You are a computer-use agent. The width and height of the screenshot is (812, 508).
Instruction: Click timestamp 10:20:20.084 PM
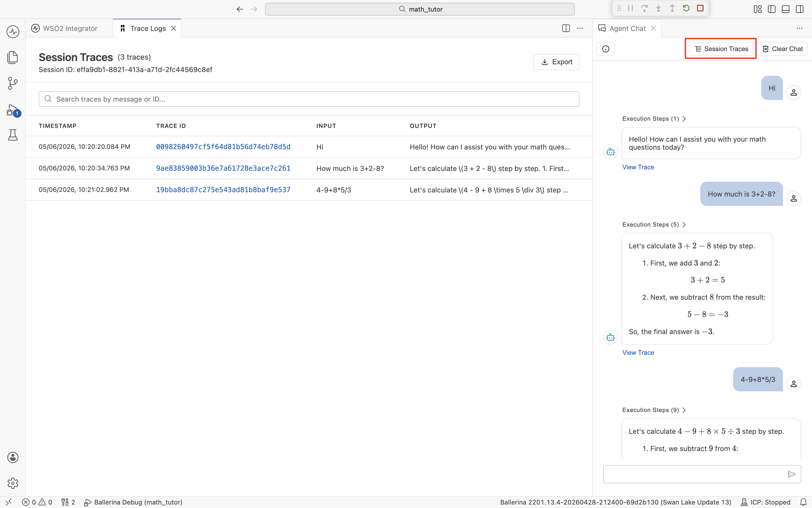(x=84, y=147)
